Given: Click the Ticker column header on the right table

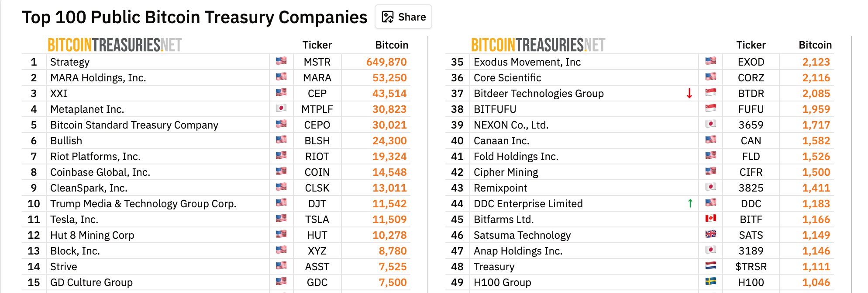Looking at the screenshot, I should (x=751, y=45).
